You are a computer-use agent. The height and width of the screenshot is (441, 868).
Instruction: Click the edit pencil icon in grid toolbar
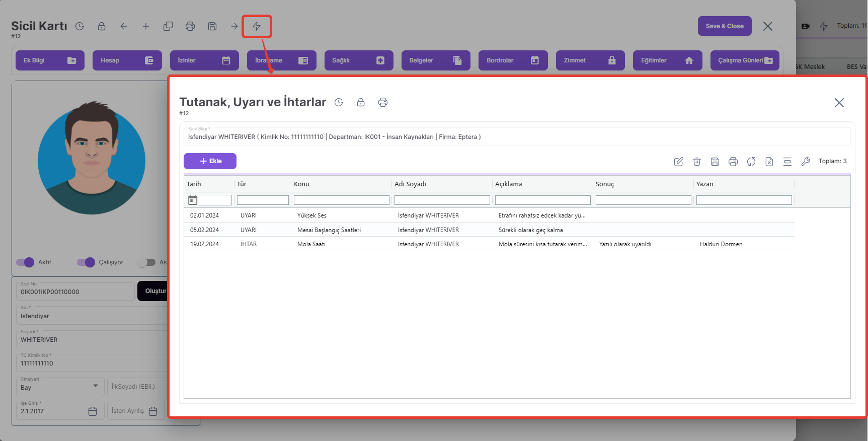[678, 162]
